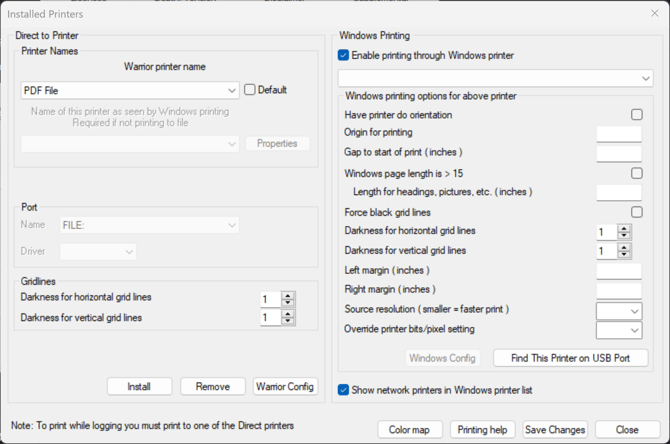Toggle Windows page length > 15 checkbox
The width and height of the screenshot is (670, 444).
[636, 174]
